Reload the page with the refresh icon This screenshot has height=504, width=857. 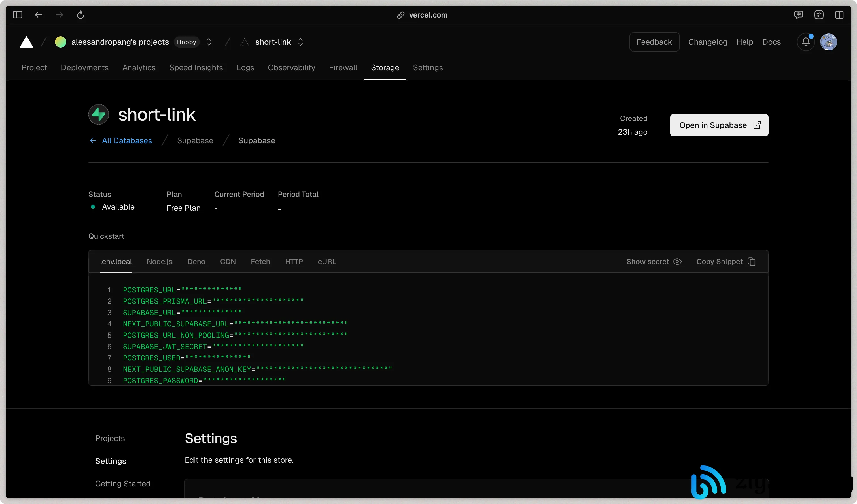[80, 15]
